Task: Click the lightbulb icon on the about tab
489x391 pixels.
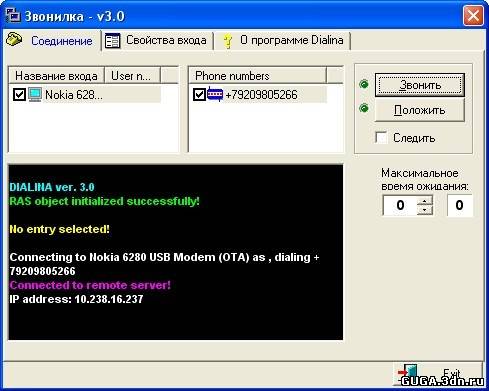Action: coord(228,41)
